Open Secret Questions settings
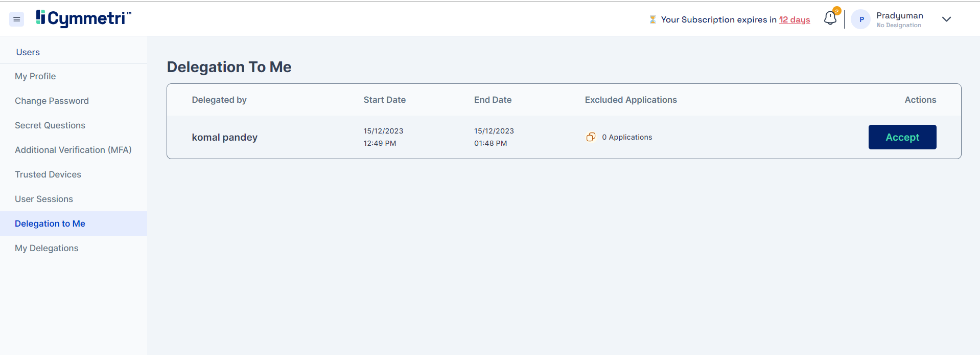Image resolution: width=980 pixels, height=355 pixels. point(50,125)
